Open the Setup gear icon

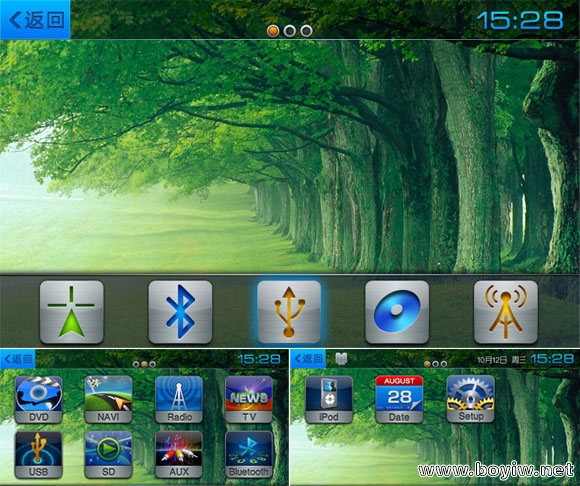pyautogui.click(x=471, y=399)
